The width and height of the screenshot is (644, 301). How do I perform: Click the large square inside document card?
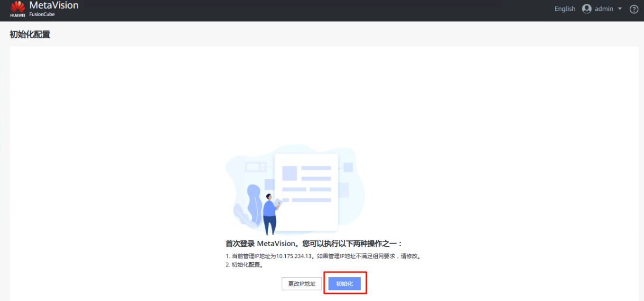[x=289, y=173]
